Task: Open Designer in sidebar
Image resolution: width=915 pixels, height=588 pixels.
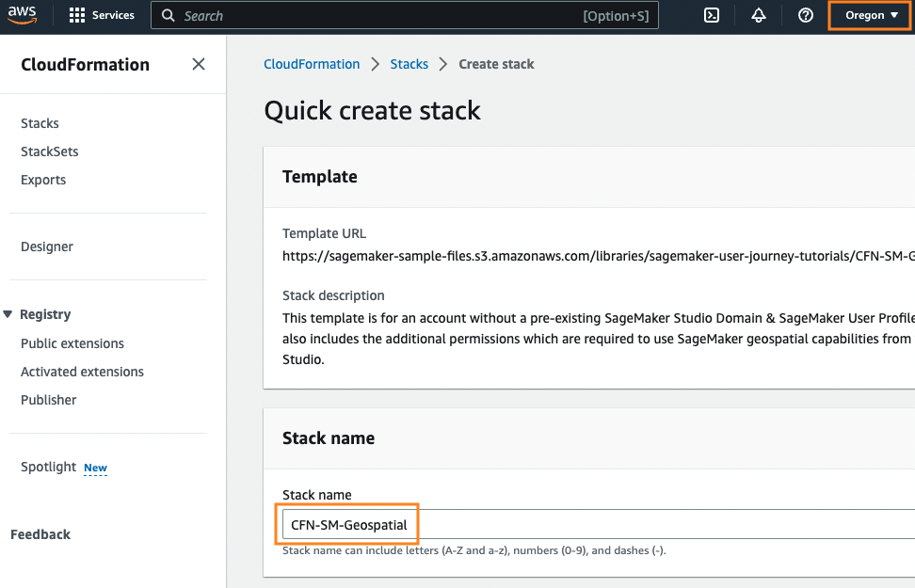Action: [x=47, y=246]
